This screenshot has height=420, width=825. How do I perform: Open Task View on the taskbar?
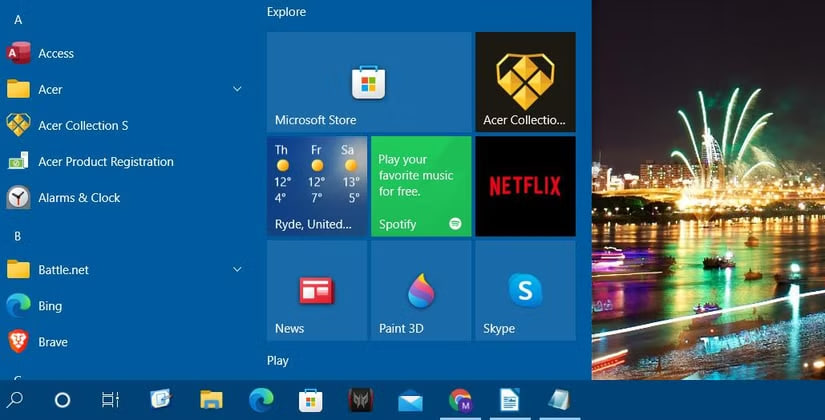click(110, 400)
